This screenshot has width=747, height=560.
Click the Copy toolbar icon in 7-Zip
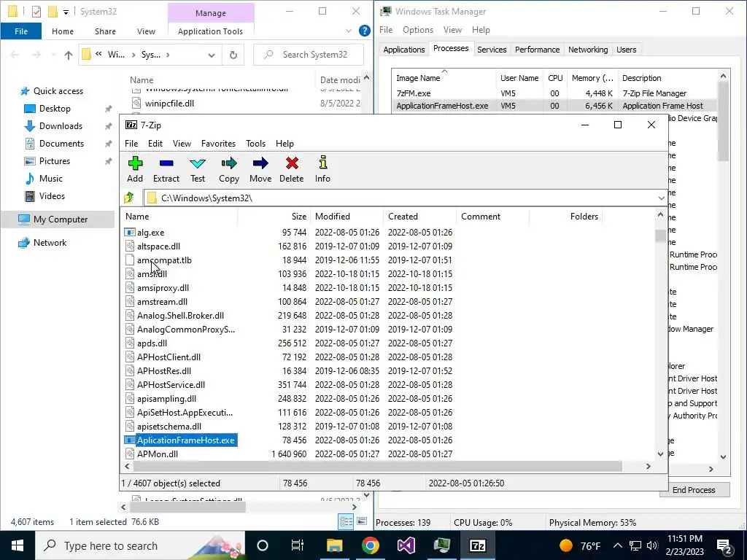point(228,163)
